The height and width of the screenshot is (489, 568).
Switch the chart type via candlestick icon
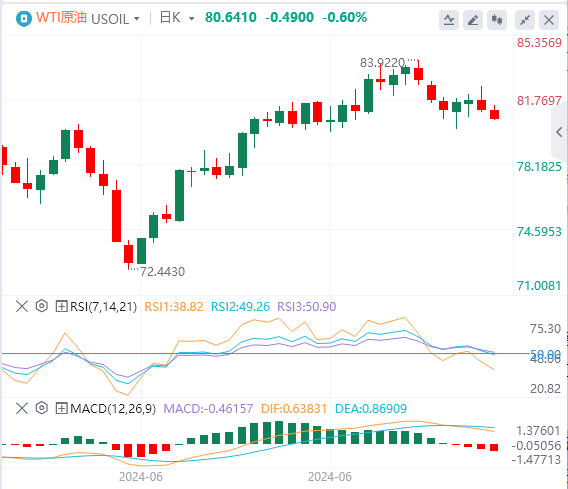(497, 20)
